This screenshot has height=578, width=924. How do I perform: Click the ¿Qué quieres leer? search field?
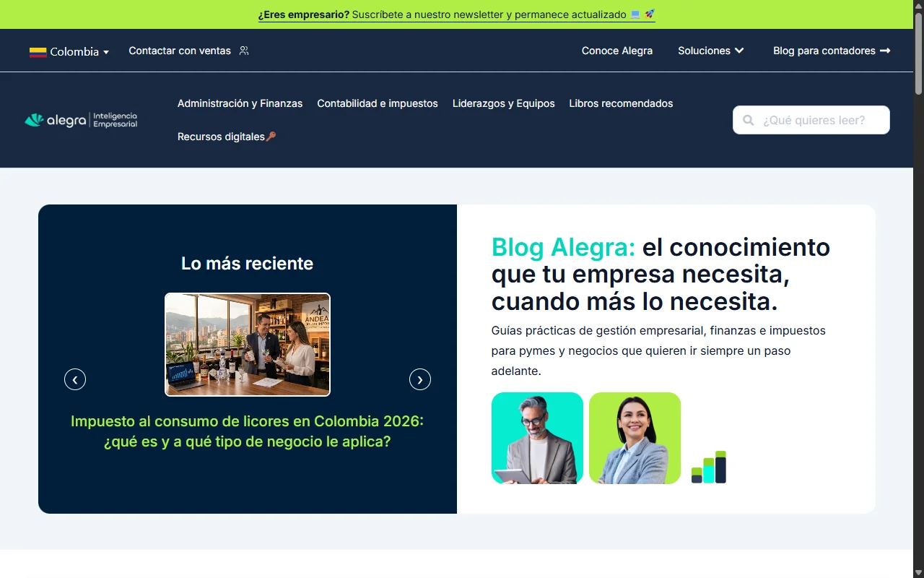811,120
